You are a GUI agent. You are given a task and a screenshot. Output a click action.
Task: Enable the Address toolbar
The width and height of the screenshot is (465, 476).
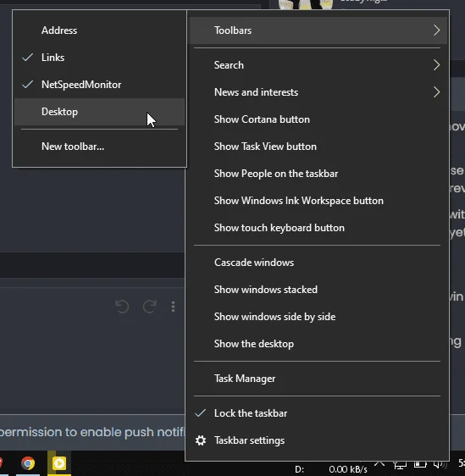click(99, 30)
